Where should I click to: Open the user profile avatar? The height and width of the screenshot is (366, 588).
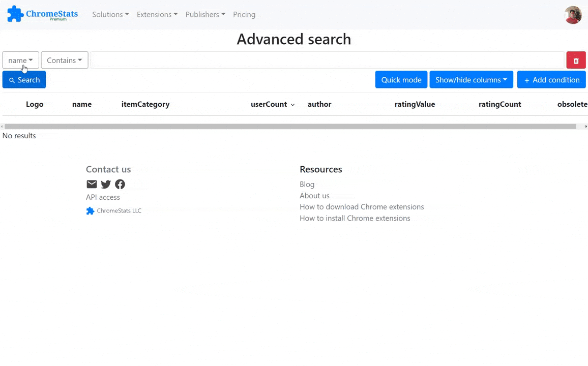click(573, 15)
